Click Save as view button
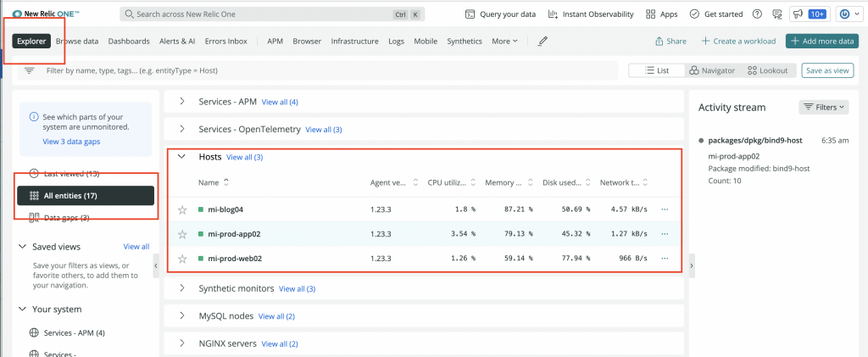The height and width of the screenshot is (357, 868). pos(827,70)
